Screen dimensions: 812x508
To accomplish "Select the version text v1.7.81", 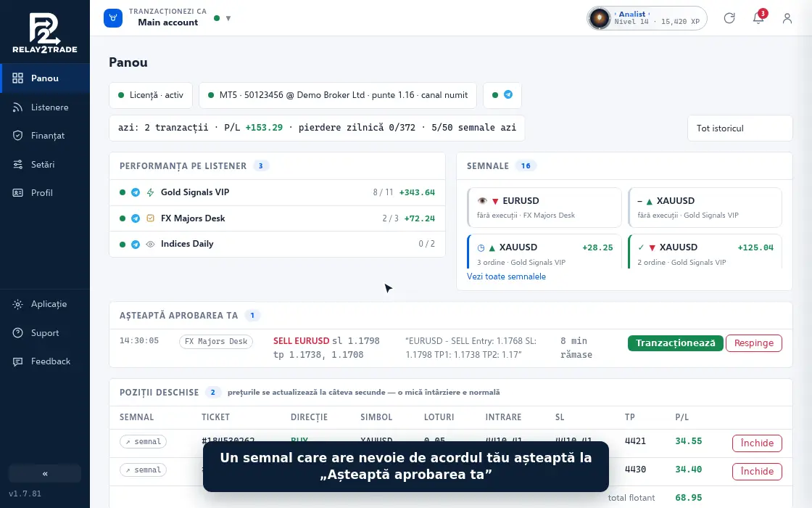I will coord(25,493).
